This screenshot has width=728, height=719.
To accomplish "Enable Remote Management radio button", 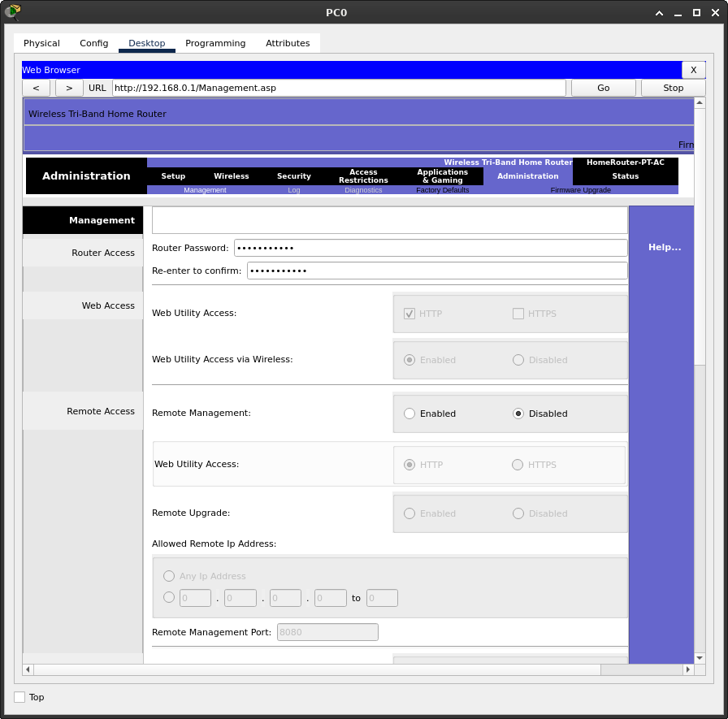I will tap(409, 414).
